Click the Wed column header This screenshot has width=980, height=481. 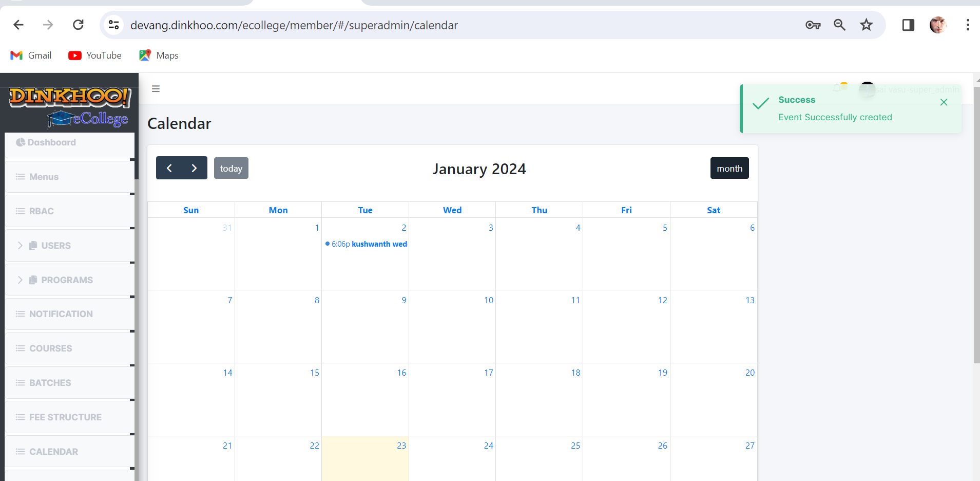tap(452, 210)
